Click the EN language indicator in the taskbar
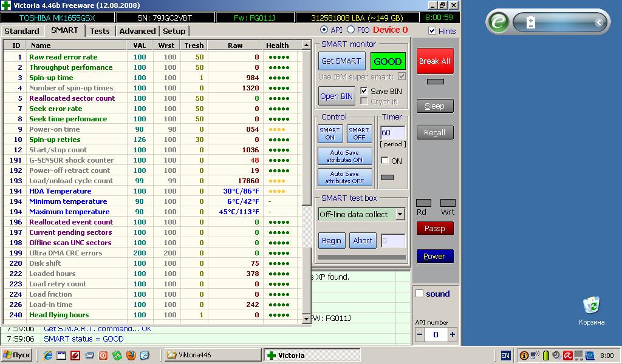Image resolution: width=622 pixels, height=364 pixels. (x=505, y=356)
